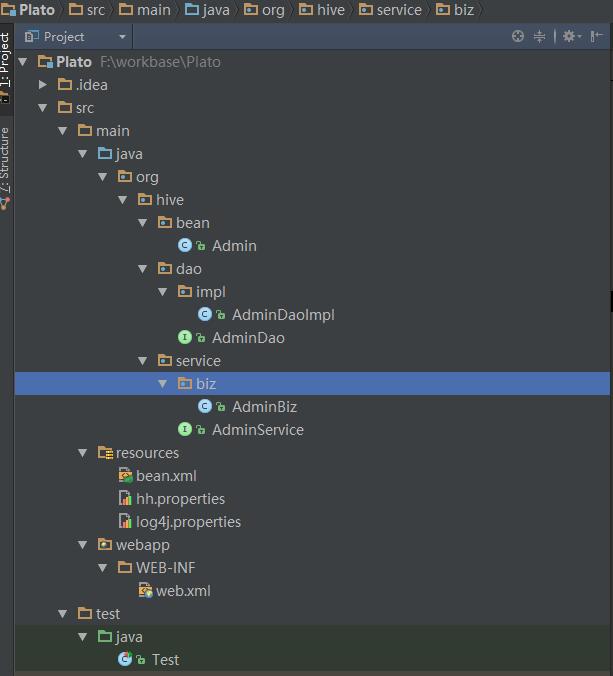Image resolution: width=613 pixels, height=676 pixels.
Task: Click the .idea folder icon
Action: pos(65,84)
